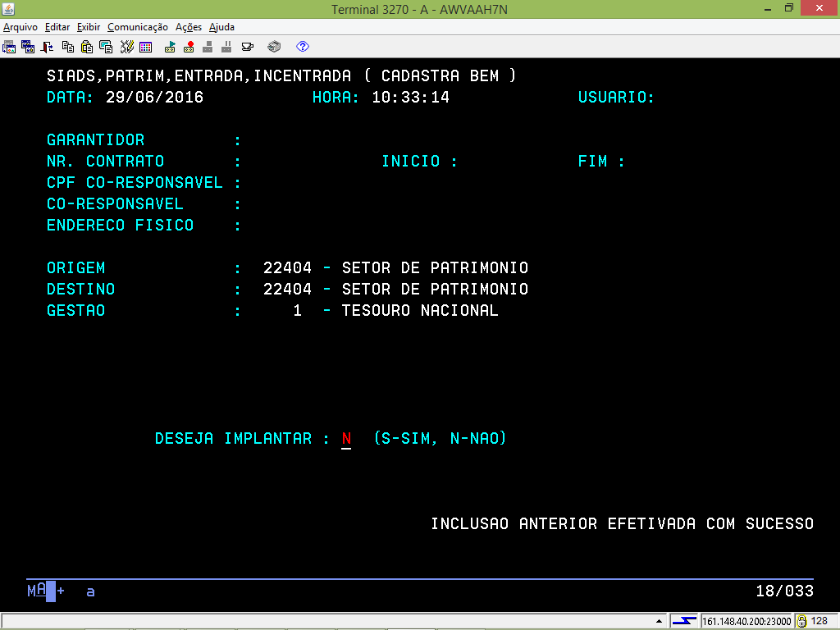Click the INCLUSAO ANTERIOR EFETIVADA COM SUCESSO message
The image size is (840, 630).
coord(623,523)
